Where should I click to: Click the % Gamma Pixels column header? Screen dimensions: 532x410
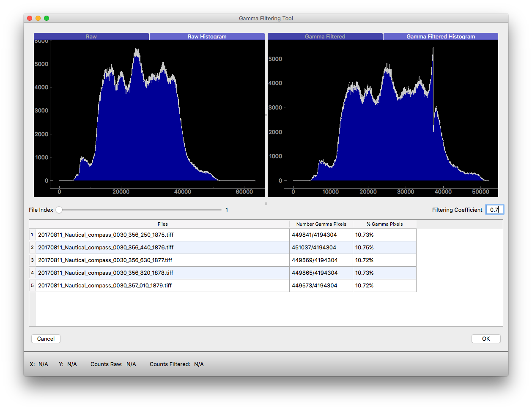[x=384, y=224]
